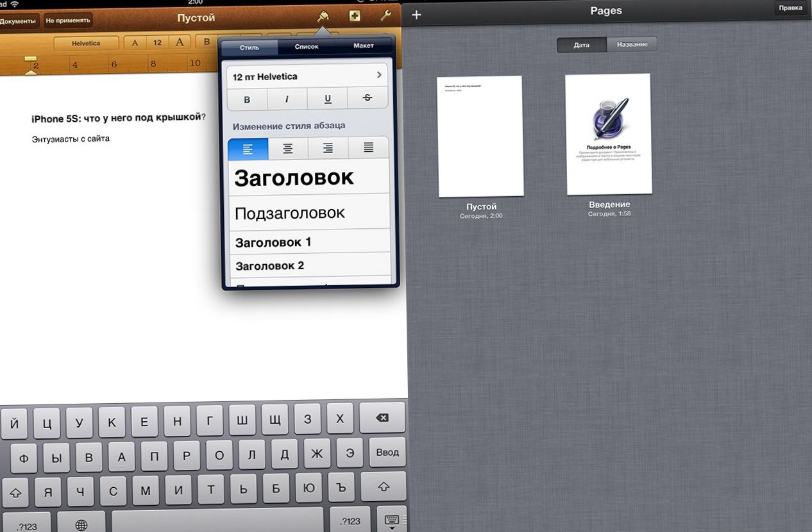Tap the Не применять undo button
The width and height of the screenshot is (812, 532).
(x=67, y=21)
